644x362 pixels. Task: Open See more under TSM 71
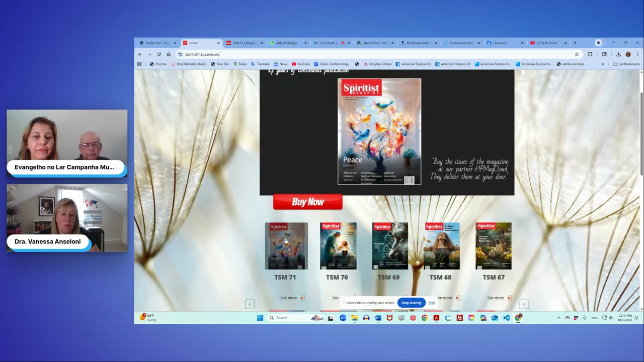(292, 298)
